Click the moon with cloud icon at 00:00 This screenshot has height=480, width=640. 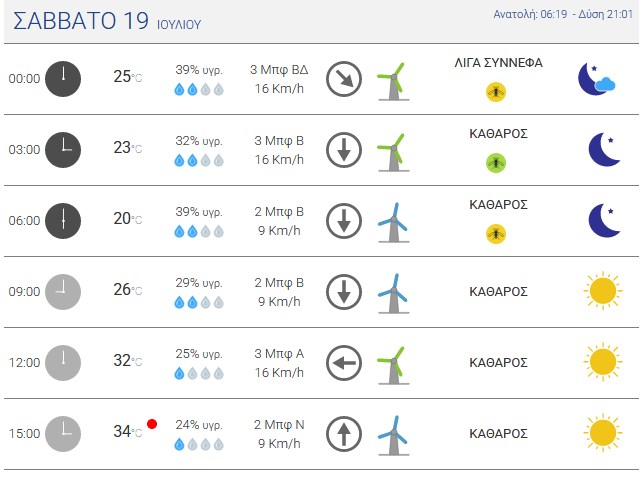[596, 79]
